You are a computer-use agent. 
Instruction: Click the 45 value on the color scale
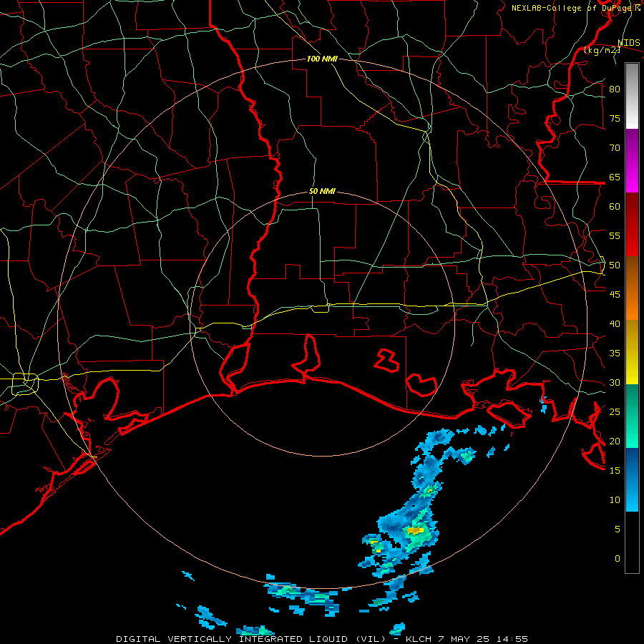(615, 295)
